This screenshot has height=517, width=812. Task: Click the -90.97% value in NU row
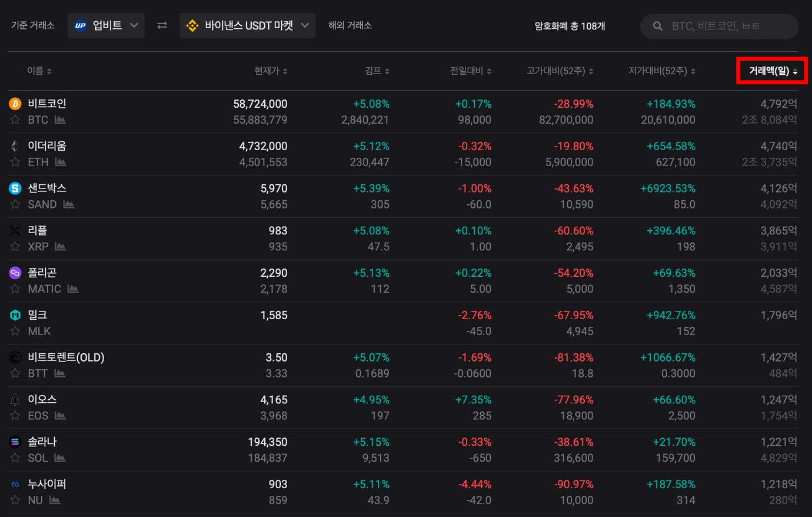coord(574,485)
